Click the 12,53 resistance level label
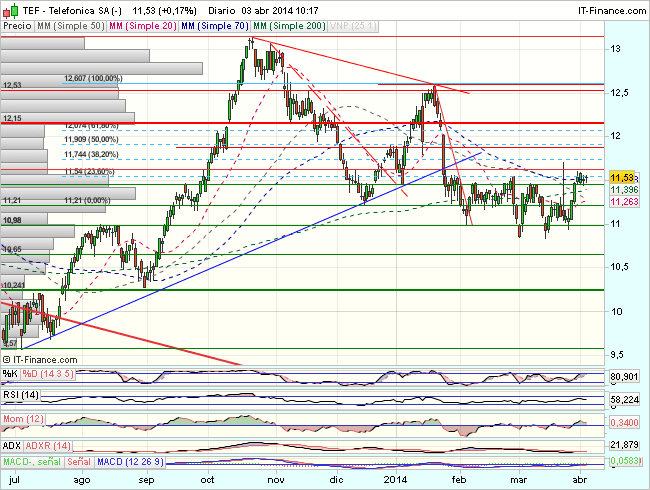This screenshot has width=650, height=490. click(x=12, y=85)
